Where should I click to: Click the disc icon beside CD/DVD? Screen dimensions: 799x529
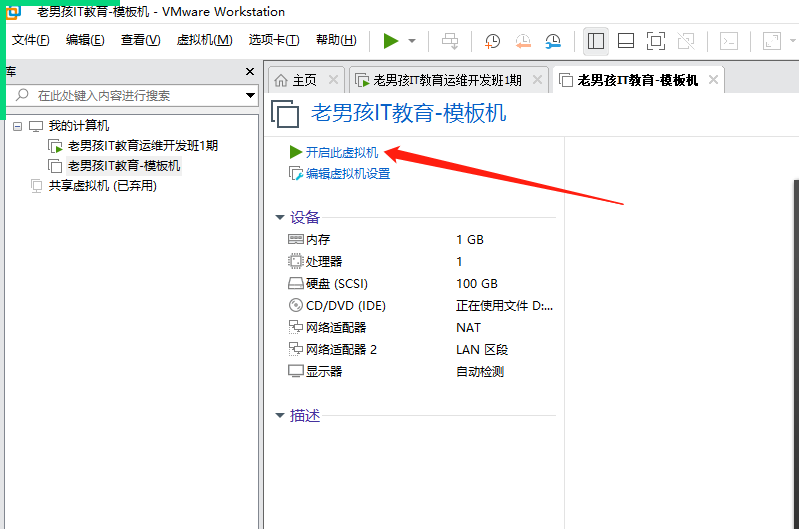[x=296, y=305]
